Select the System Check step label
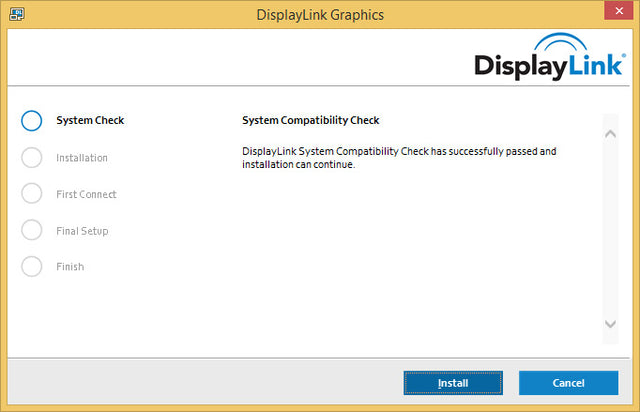Screen dimensions: 640x412 pyautogui.click(x=90, y=120)
